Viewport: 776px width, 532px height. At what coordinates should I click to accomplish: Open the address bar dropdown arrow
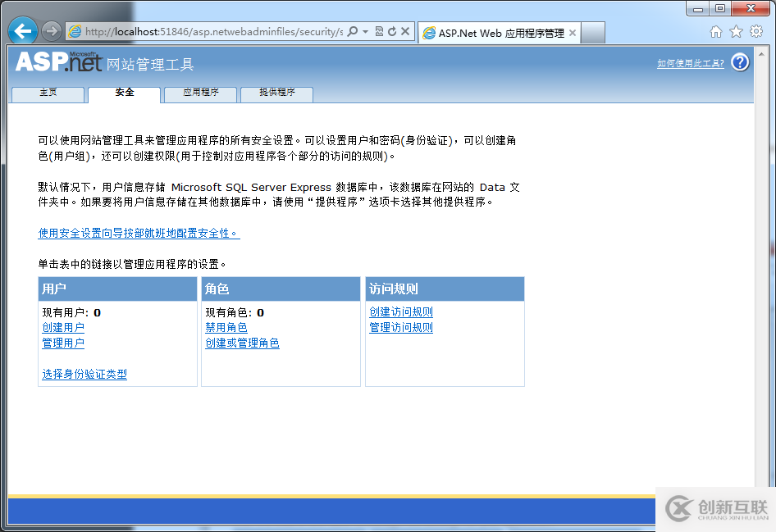[365, 31]
